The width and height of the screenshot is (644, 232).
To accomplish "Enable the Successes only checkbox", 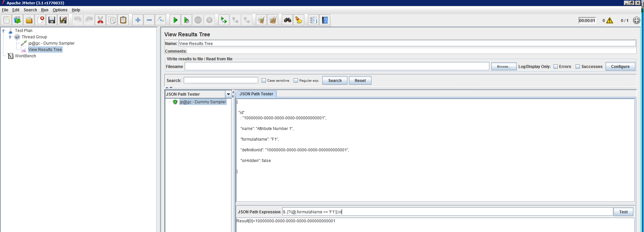I will click(x=578, y=67).
